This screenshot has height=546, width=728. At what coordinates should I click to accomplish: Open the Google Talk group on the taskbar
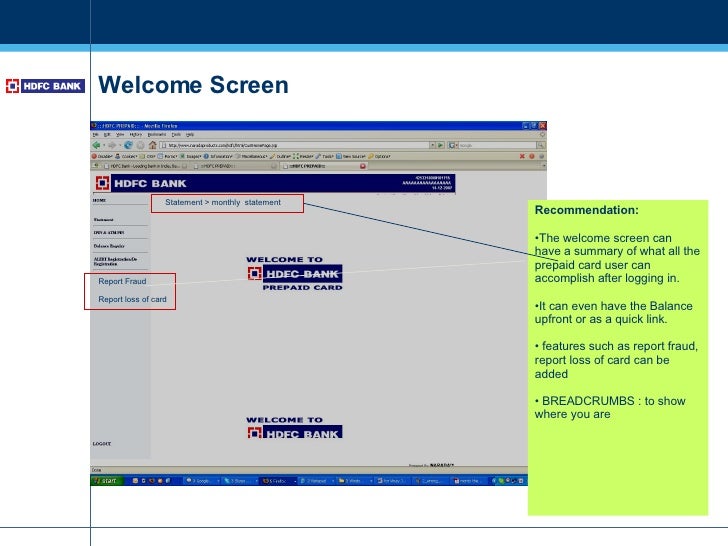[x=202, y=481]
